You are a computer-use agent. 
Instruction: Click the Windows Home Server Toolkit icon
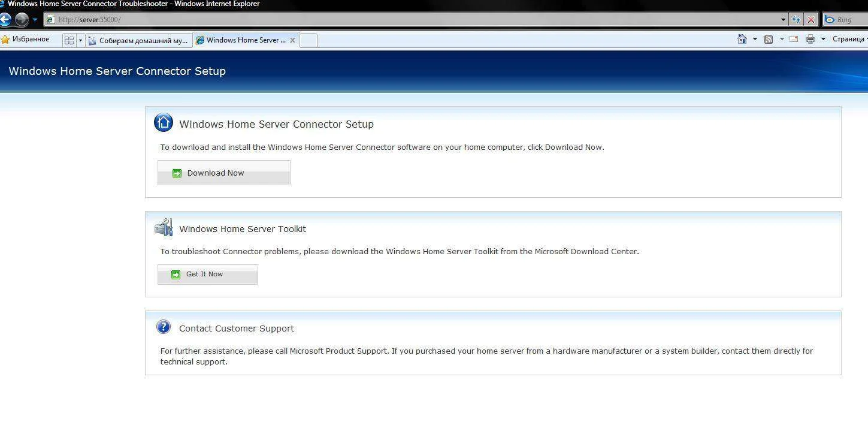tap(164, 227)
